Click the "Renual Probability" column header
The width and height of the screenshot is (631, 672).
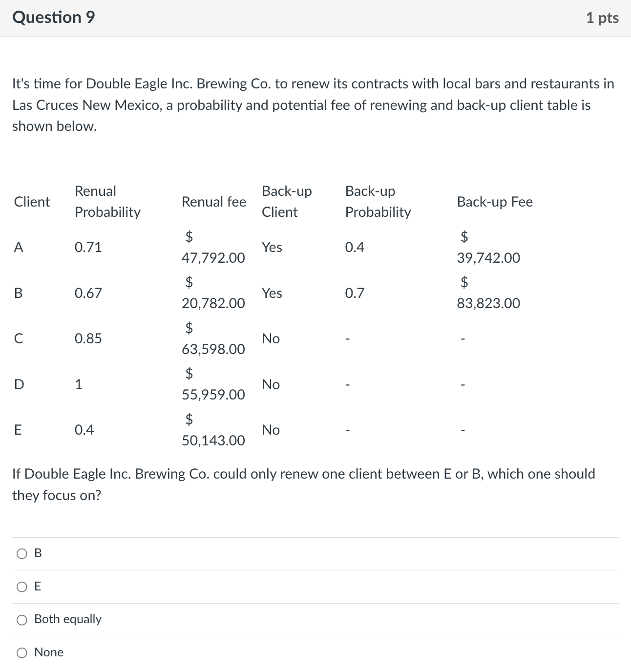click(x=107, y=202)
